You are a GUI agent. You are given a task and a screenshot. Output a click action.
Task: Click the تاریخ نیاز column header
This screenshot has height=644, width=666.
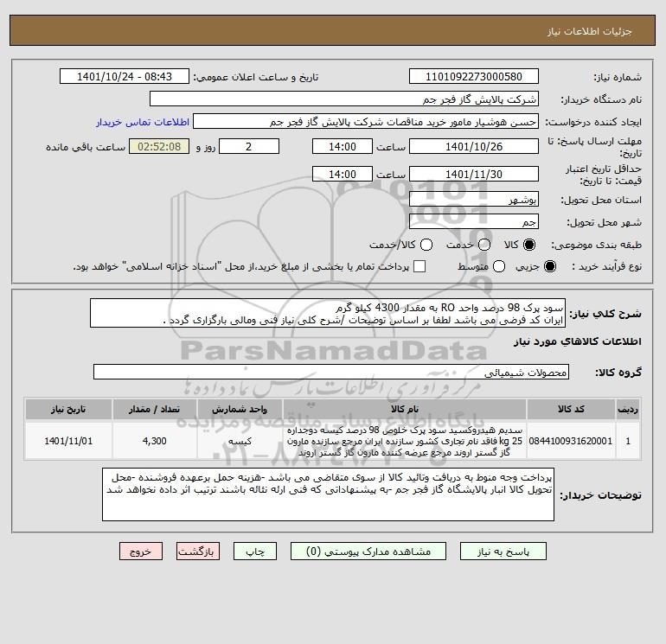pos(68,409)
